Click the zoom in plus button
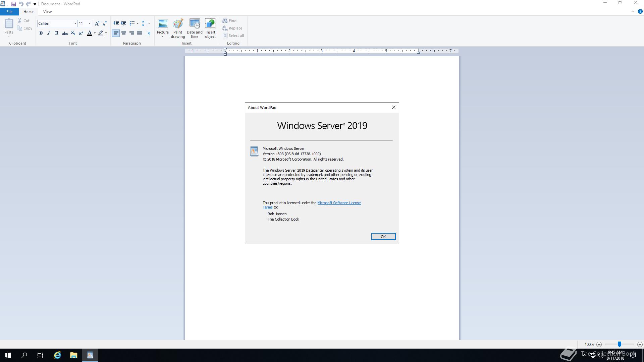Image resolution: width=644 pixels, height=362 pixels. [640, 345]
